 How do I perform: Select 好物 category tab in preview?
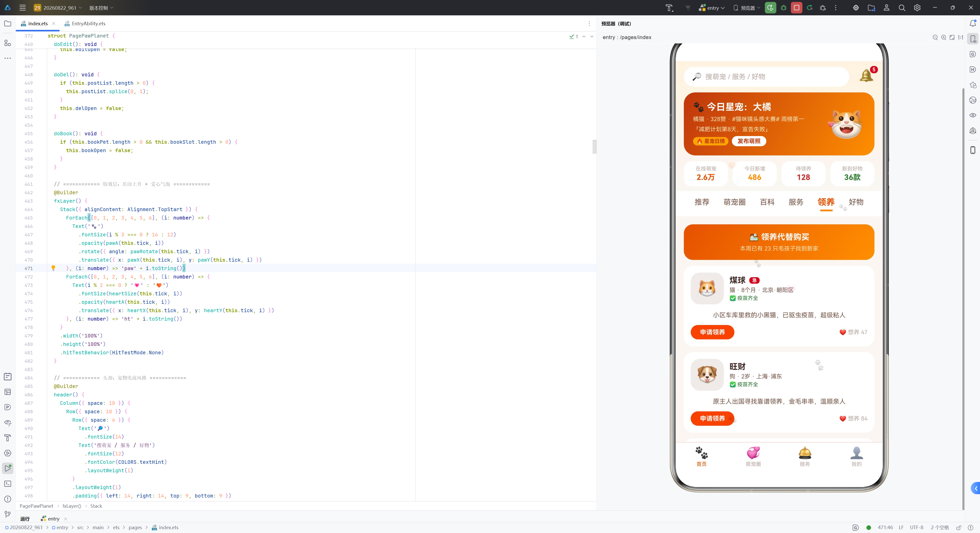[856, 202]
